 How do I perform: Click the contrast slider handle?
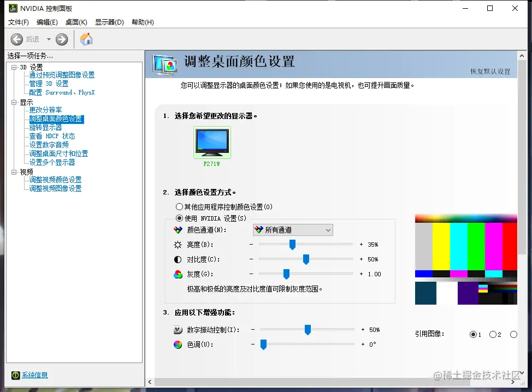tap(306, 259)
